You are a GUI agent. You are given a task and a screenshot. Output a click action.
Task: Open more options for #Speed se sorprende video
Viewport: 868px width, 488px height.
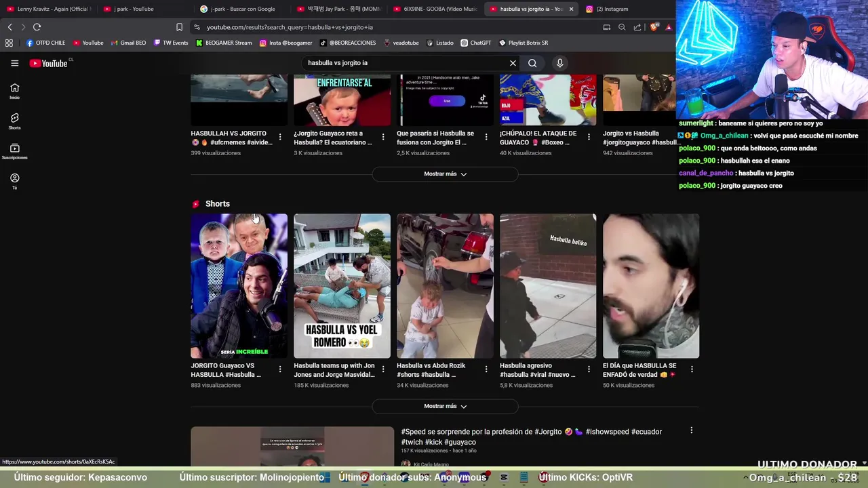(691, 430)
